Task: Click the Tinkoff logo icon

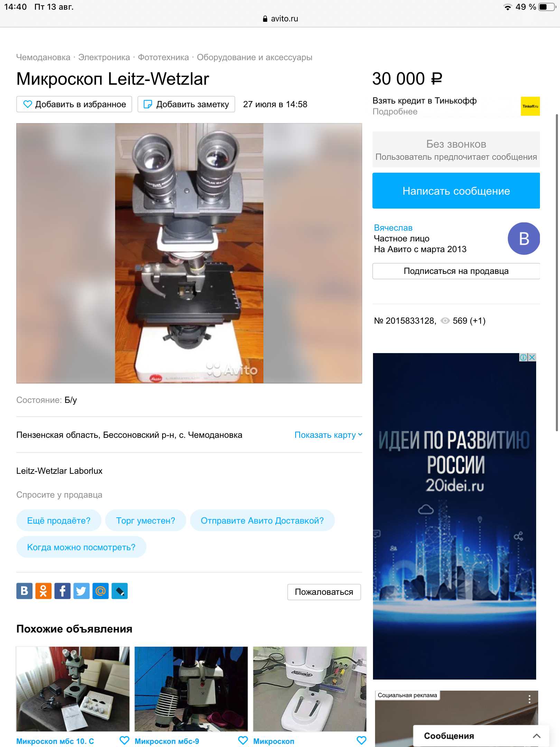Action: pyautogui.click(x=530, y=106)
